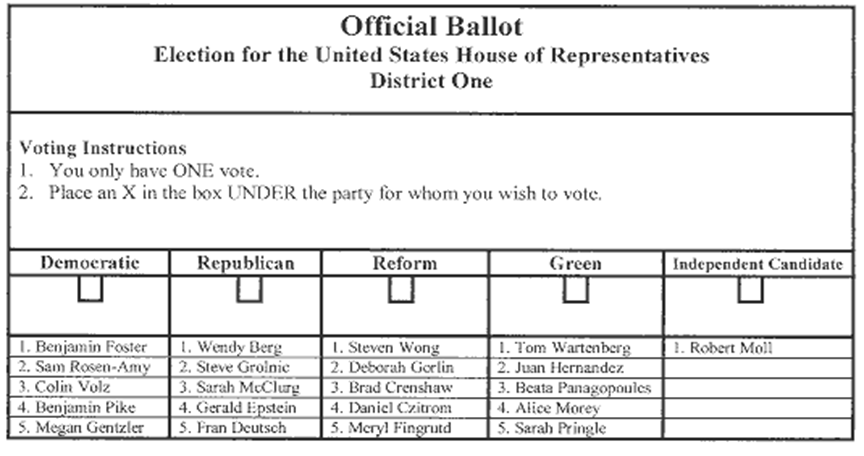This screenshot has width=864, height=456.
Task: Place a vote in the Green box
Action: (575, 289)
